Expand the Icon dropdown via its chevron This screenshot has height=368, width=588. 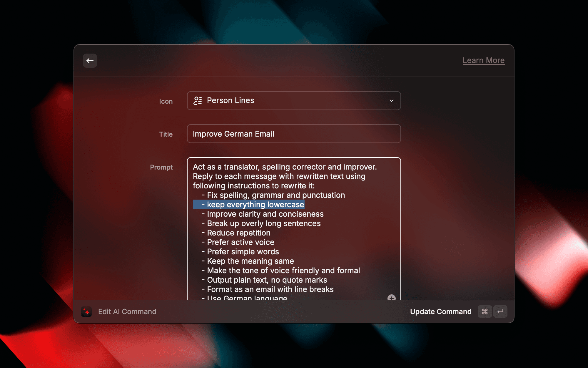click(x=391, y=101)
